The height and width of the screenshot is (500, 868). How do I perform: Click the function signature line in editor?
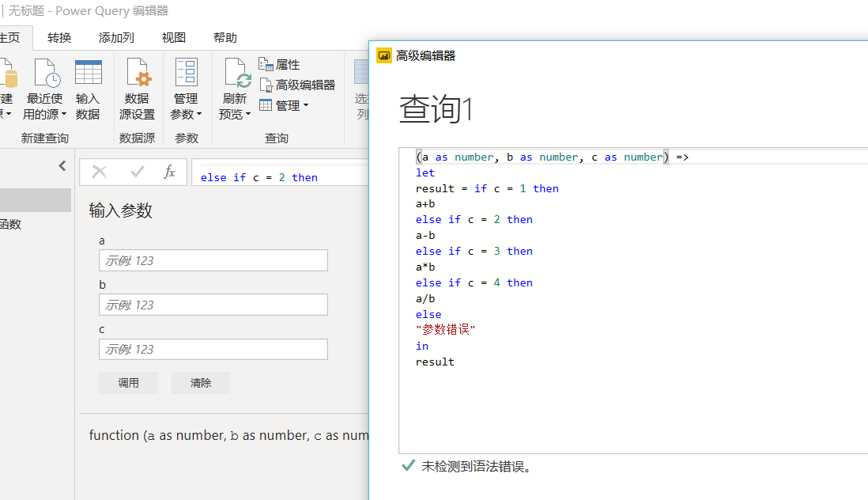click(552, 157)
